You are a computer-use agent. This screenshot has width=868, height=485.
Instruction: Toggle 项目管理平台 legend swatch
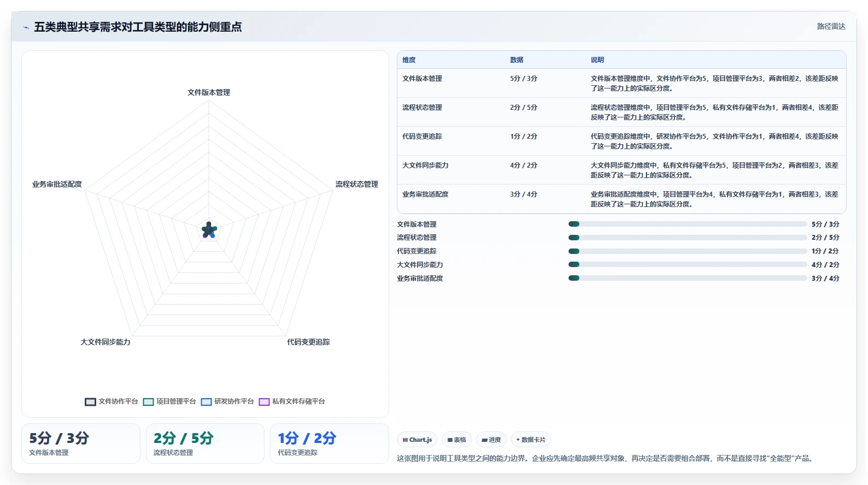point(148,402)
